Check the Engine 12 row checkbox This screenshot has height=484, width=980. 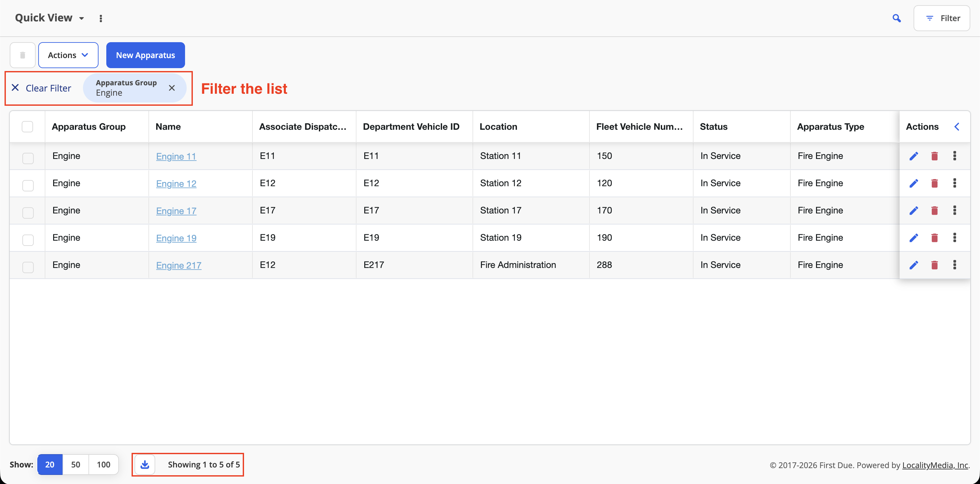28,186
